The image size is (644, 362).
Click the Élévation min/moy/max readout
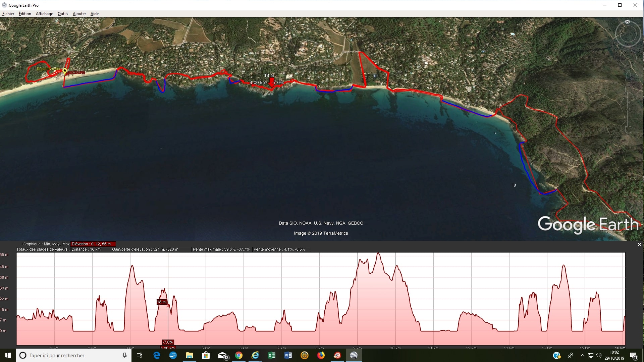pyautogui.click(x=93, y=244)
